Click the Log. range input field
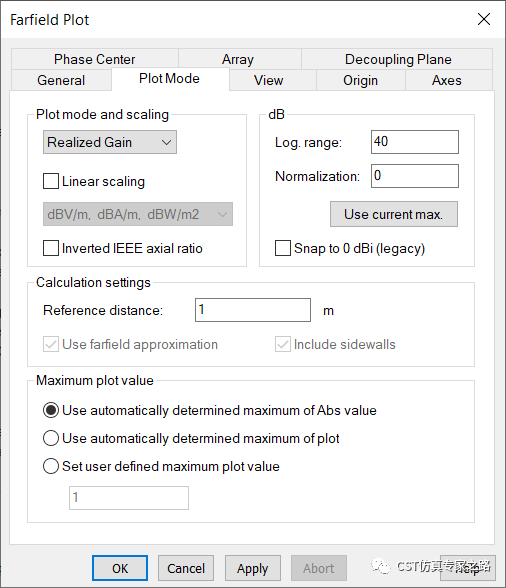Viewport: 506px width, 588px height. coord(415,142)
